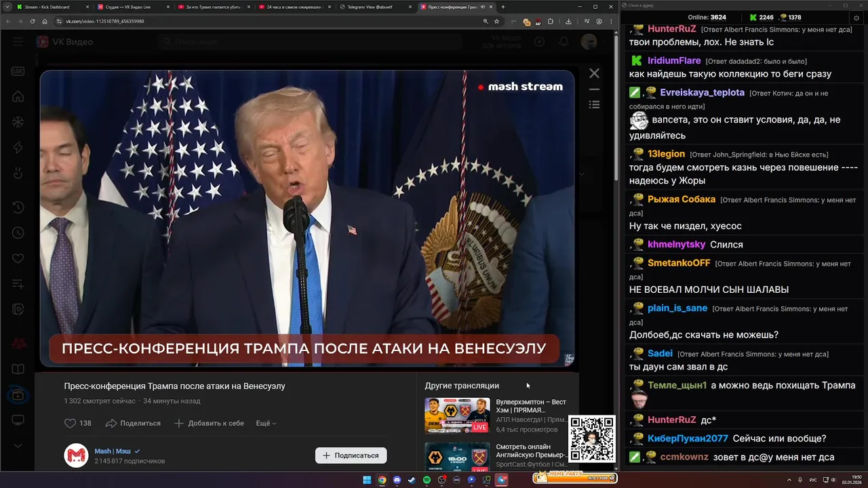Open Spotify from the taskbar
Image resolution: width=868 pixels, height=488 pixels.
click(427, 480)
